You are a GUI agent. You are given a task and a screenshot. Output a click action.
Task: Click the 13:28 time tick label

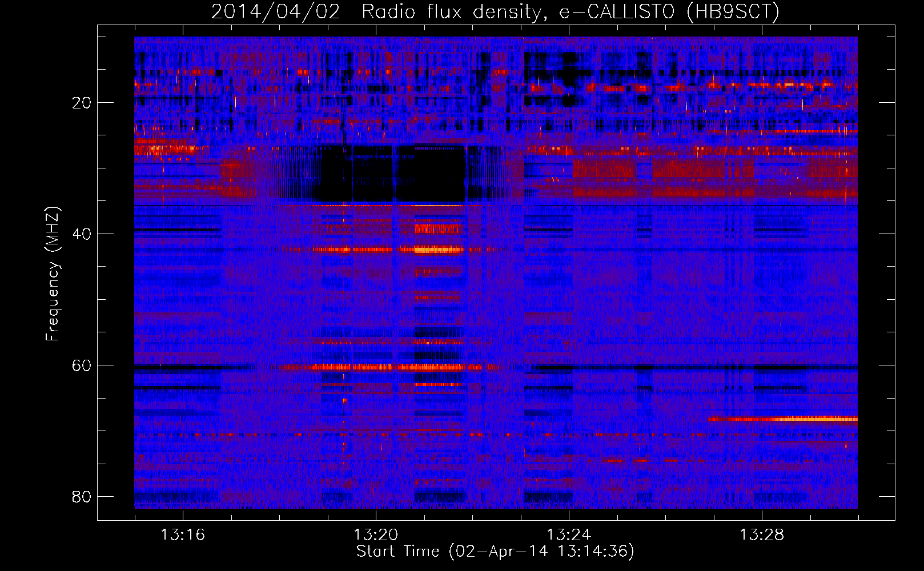click(x=762, y=535)
